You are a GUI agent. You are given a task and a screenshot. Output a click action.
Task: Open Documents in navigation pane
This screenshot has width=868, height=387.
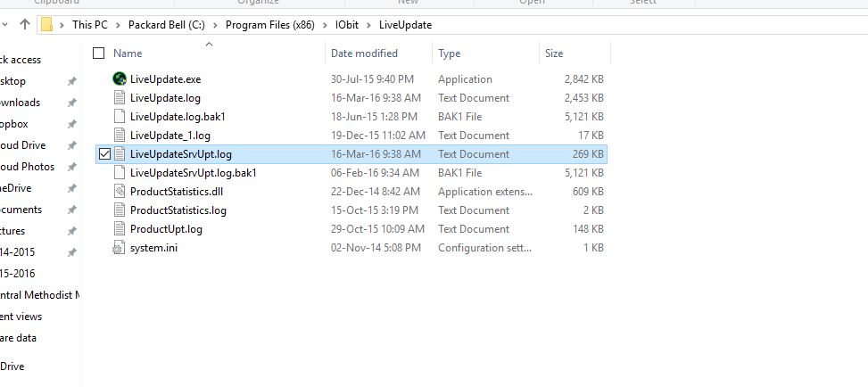click(21, 210)
